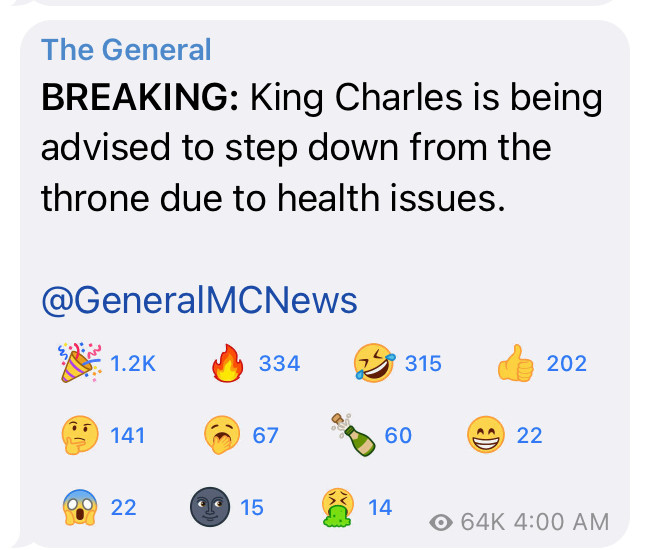Tap the screaming face reaction emoji

[78, 507]
